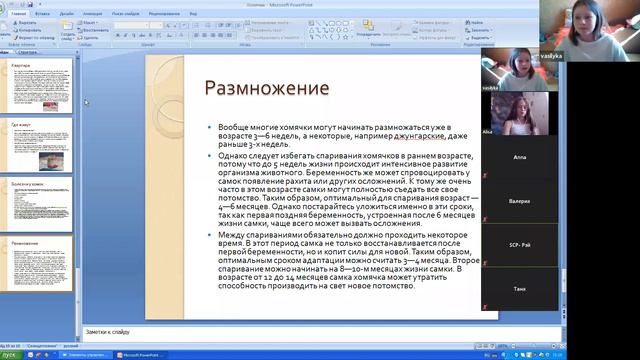
Task: Click the underlined word 'джунгарские' on the slide
Action: (x=419, y=136)
